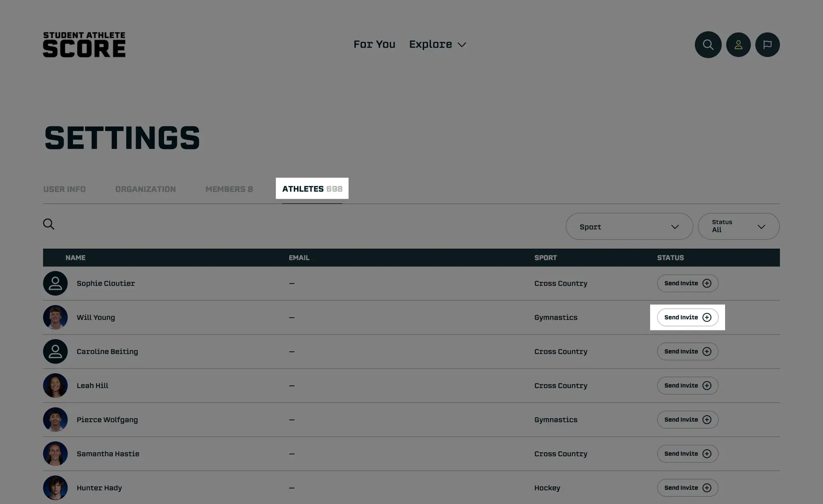823x504 pixels.
Task: Switch to the Organization tab
Action: click(145, 189)
